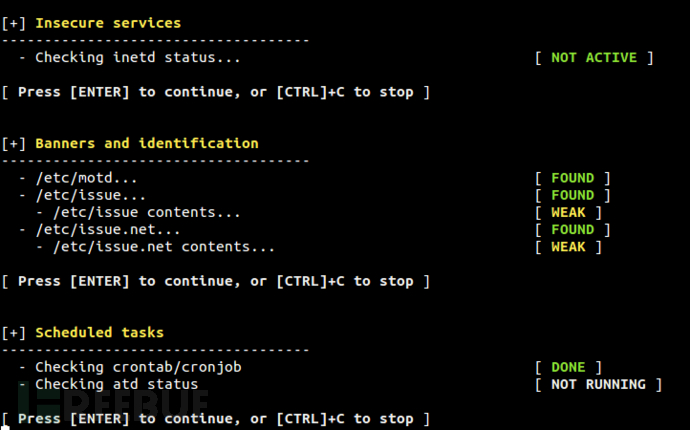Click the green DONE status
Viewport: 690px width, 430px height.
point(568,367)
